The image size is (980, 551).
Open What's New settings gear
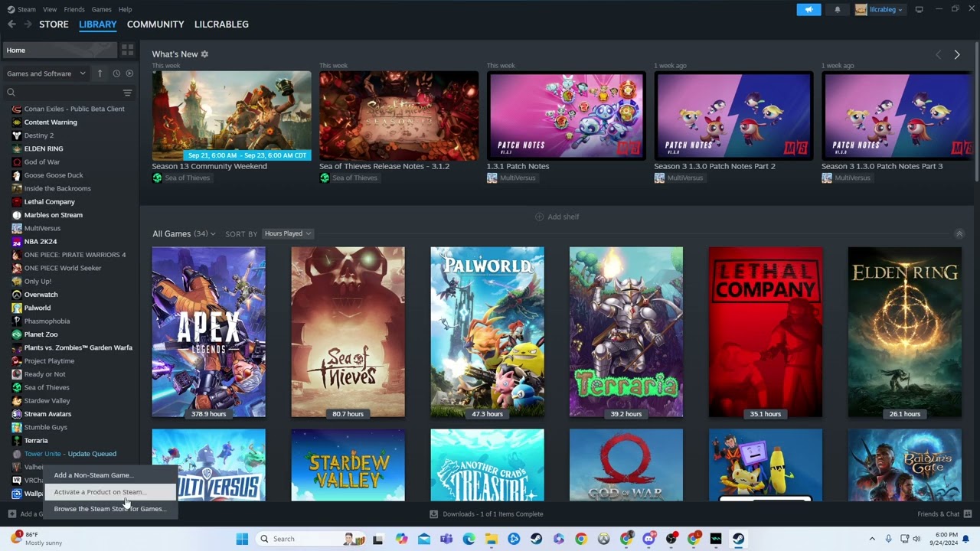(x=204, y=54)
